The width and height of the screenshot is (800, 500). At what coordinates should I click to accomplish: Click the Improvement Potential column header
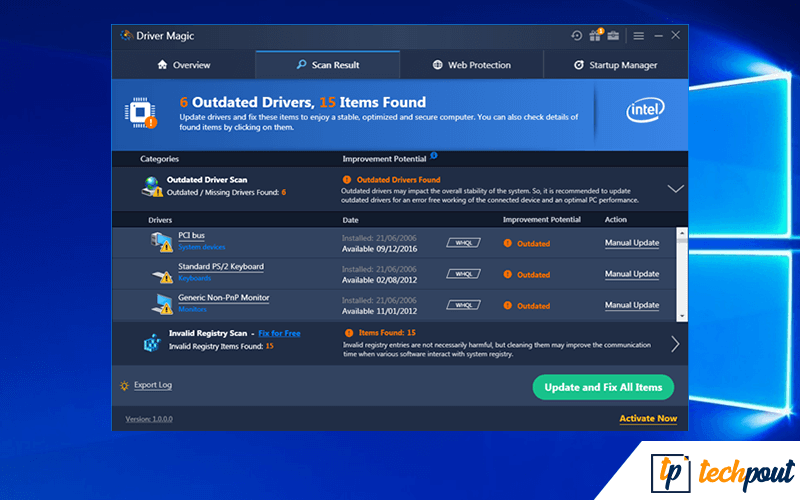point(541,219)
